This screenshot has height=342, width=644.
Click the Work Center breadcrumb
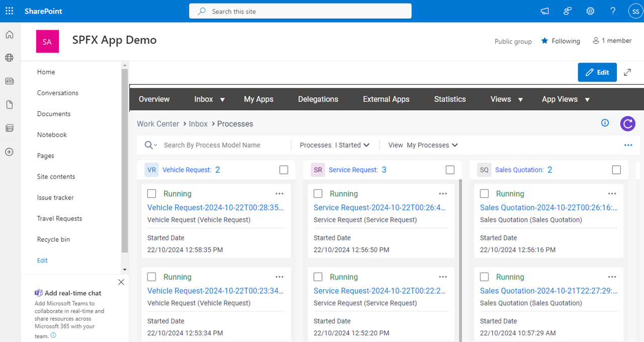click(158, 123)
